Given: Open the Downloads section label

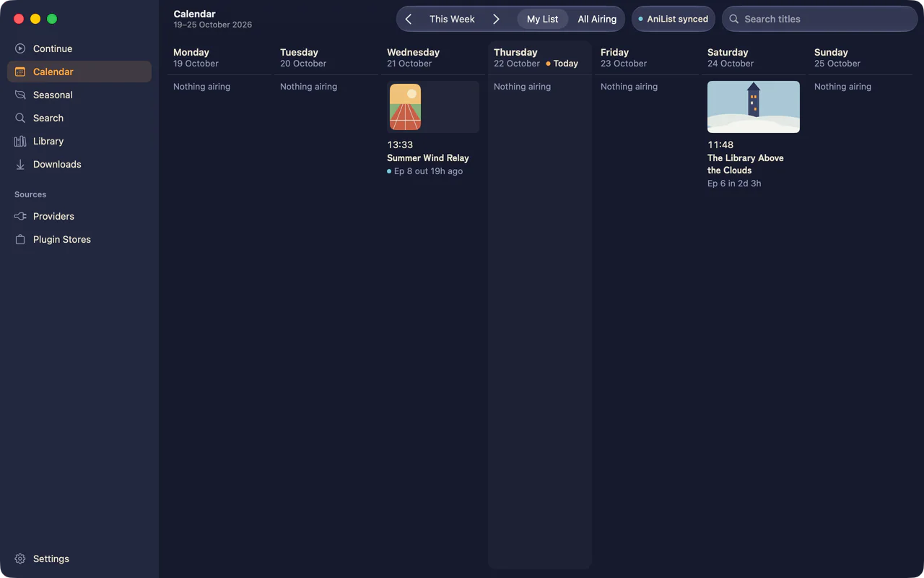Looking at the screenshot, I should [x=57, y=164].
